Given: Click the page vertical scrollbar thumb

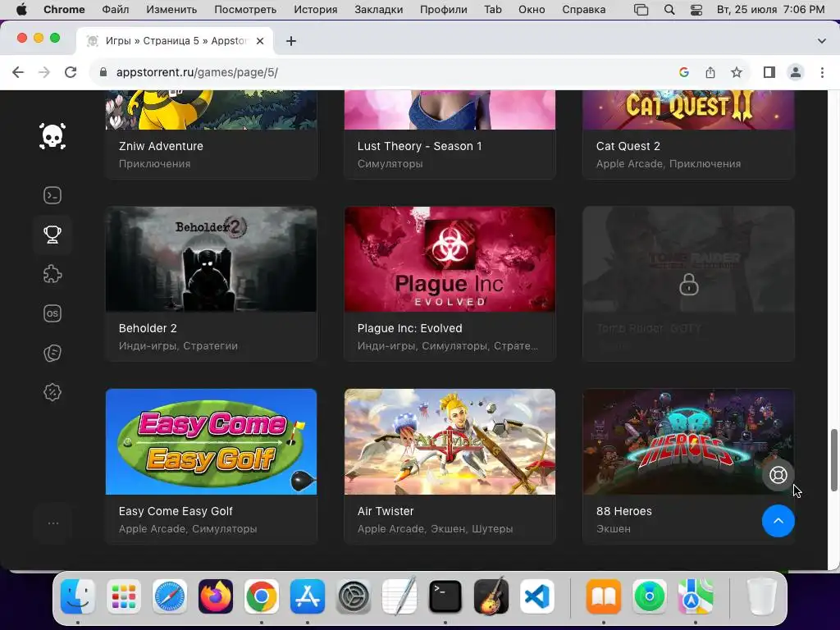Looking at the screenshot, I should coord(833,459).
